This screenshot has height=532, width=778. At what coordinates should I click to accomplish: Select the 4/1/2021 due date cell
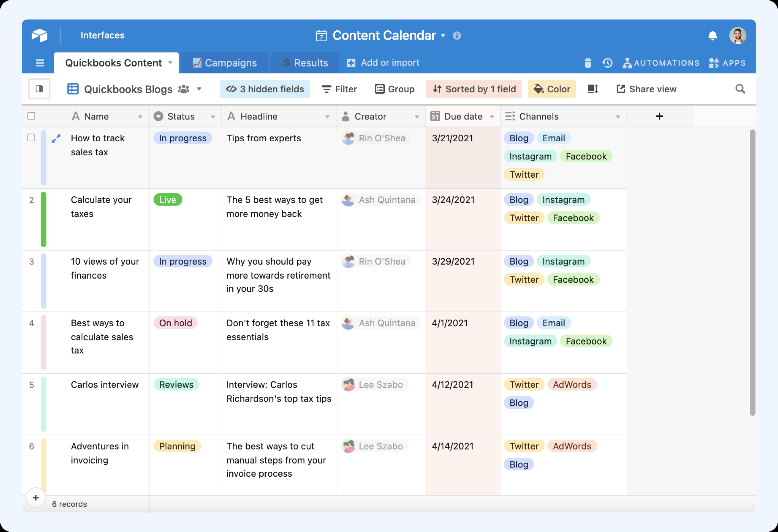pyautogui.click(x=463, y=343)
